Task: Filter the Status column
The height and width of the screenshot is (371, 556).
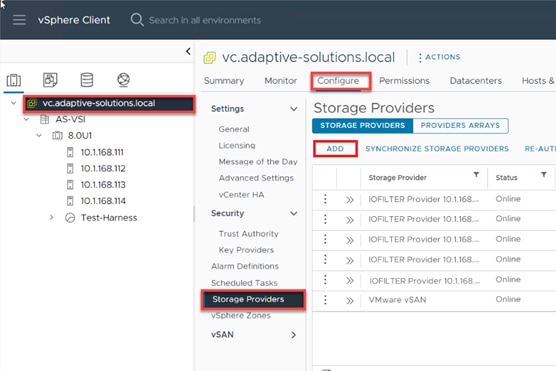Action: coord(544,175)
